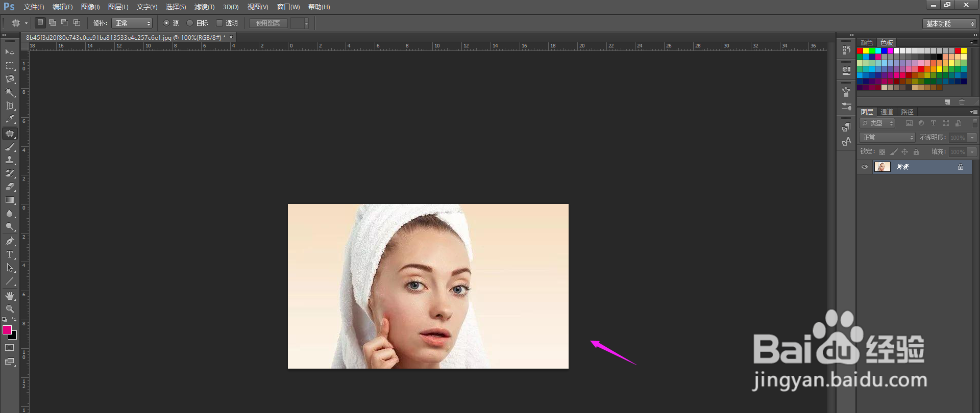This screenshot has height=413, width=980.
Task: Select the Pen tool
Action: pos(10,241)
